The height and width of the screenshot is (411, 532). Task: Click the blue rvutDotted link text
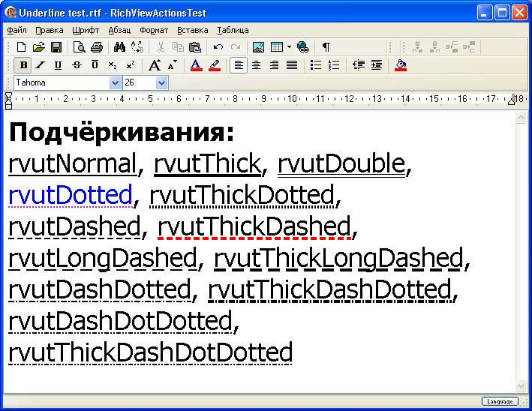pos(71,194)
